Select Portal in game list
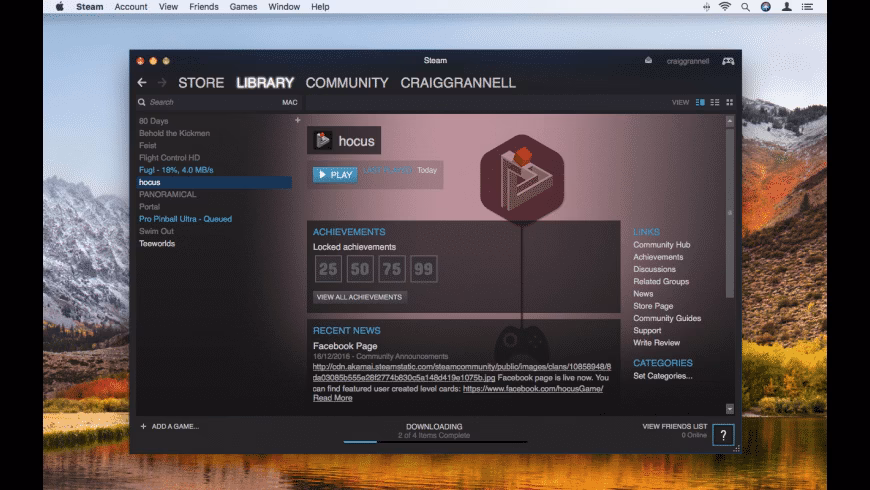The width and height of the screenshot is (870, 490). (x=149, y=206)
